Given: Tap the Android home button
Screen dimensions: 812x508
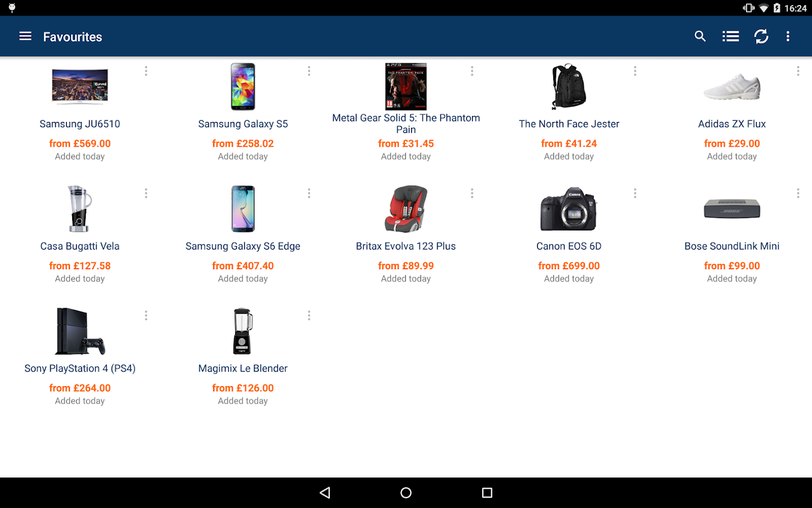Looking at the screenshot, I should pos(406,493).
